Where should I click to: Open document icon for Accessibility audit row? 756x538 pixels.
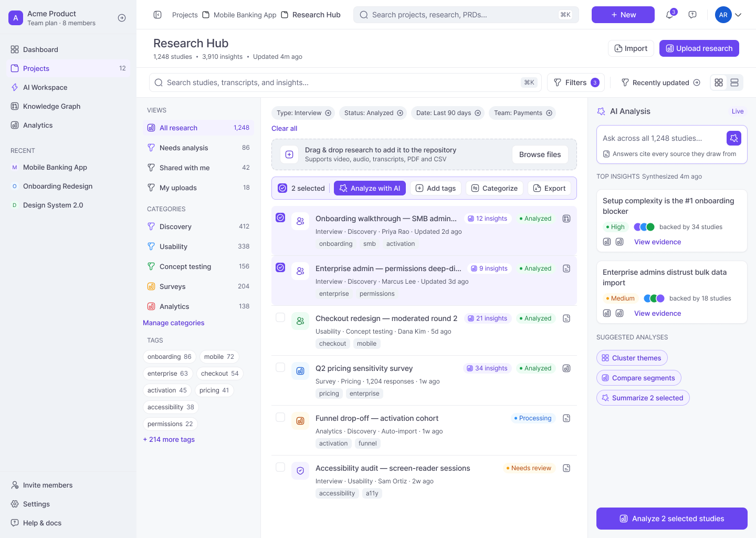(x=566, y=468)
